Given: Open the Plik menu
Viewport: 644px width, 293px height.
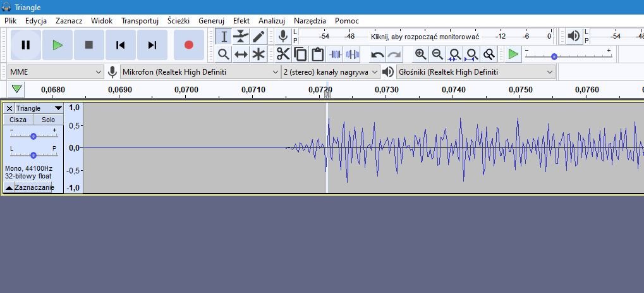Looking at the screenshot, I should point(10,21).
